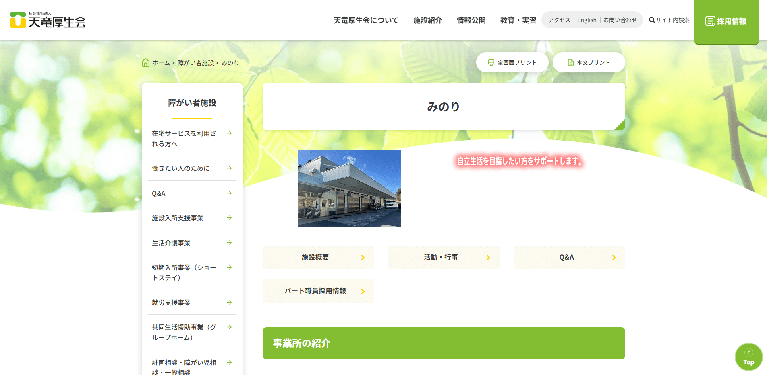Click the 全画面プリント print button
The image size is (767, 375).
[x=512, y=63]
